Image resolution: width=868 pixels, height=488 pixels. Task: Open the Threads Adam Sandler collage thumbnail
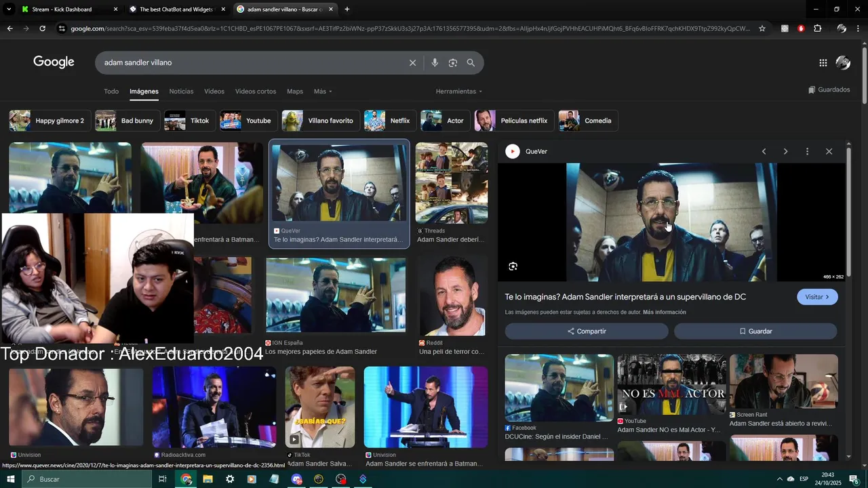click(x=452, y=183)
